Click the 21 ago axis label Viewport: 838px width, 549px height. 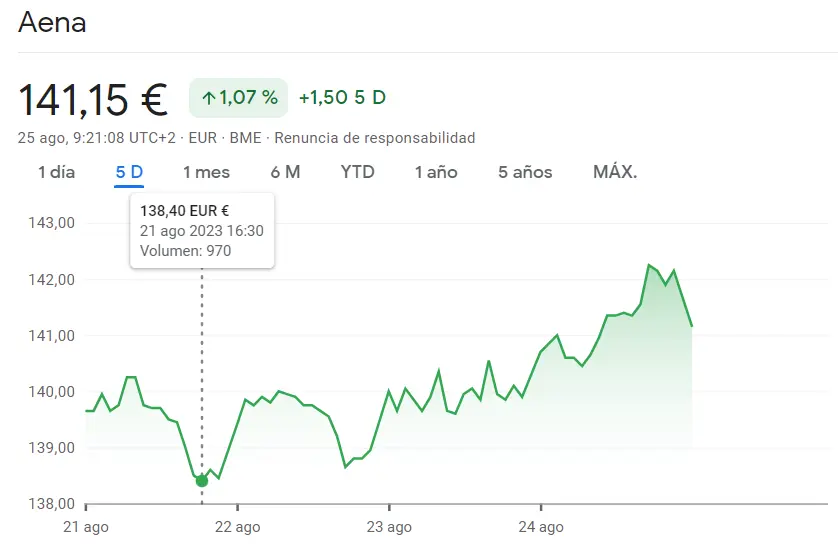[x=86, y=527]
